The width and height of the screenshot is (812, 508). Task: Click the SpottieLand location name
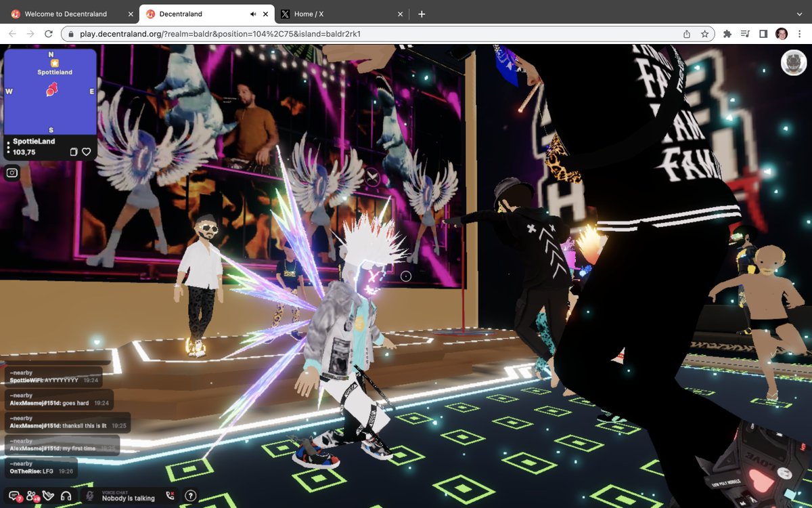[x=34, y=142]
